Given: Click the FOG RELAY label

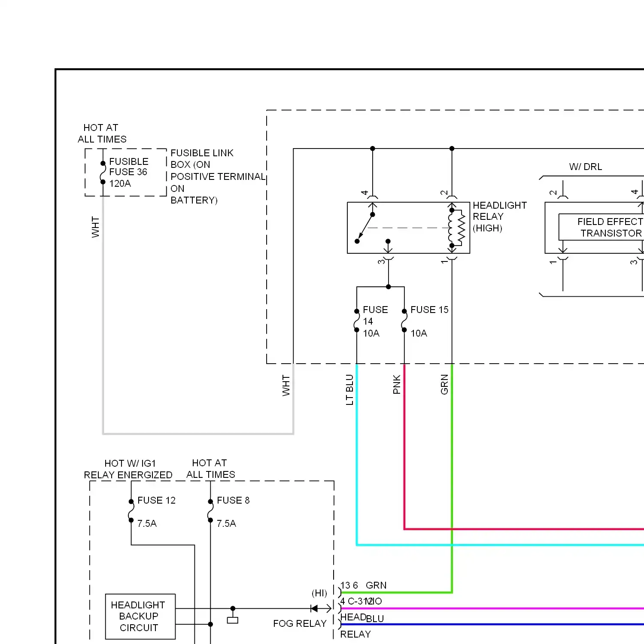Looking at the screenshot, I should pyautogui.click(x=300, y=623).
